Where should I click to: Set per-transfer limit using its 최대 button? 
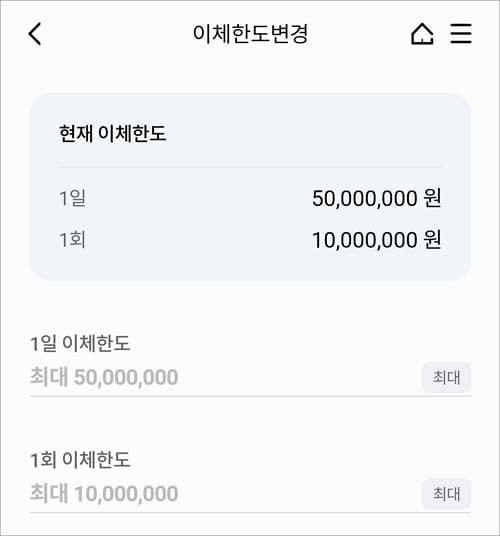(446, 494)
